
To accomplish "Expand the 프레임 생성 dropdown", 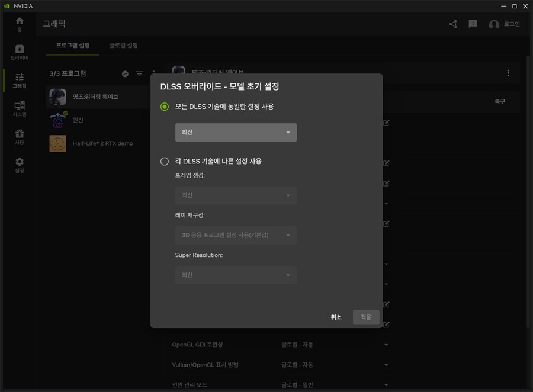I will click(235, 195).
